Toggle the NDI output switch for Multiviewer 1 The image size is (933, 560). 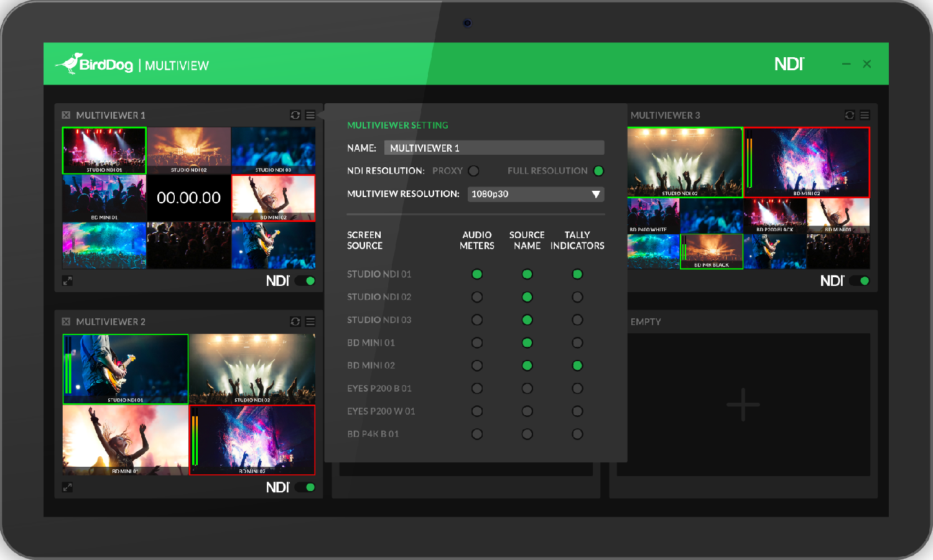[x=305, y=281]
